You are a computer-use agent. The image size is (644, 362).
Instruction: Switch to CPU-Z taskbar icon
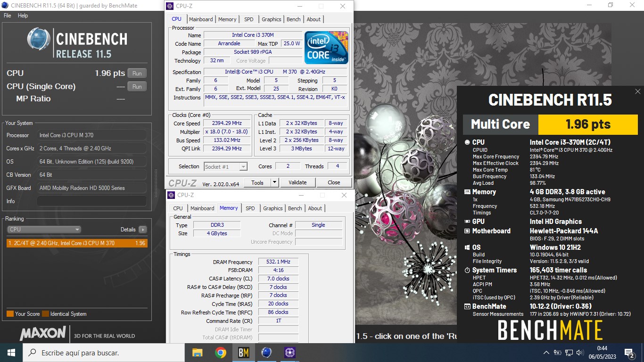[x=289, y=353]
